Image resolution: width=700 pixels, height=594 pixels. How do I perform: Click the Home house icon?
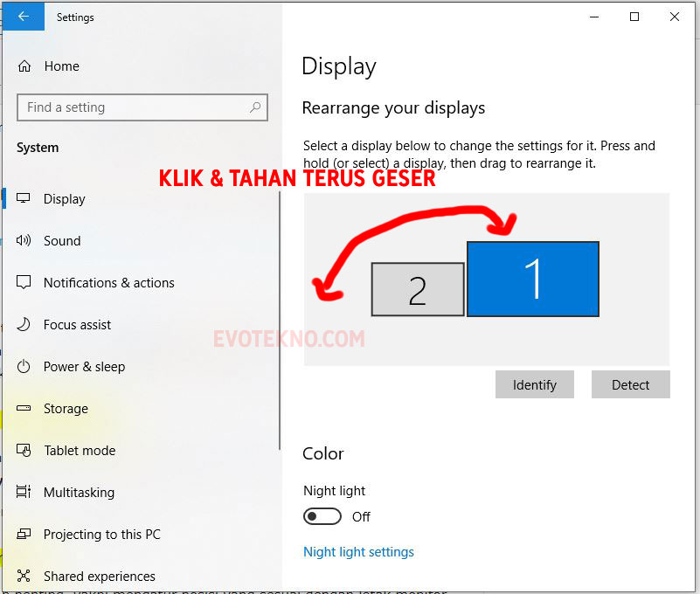coord(24,66)
